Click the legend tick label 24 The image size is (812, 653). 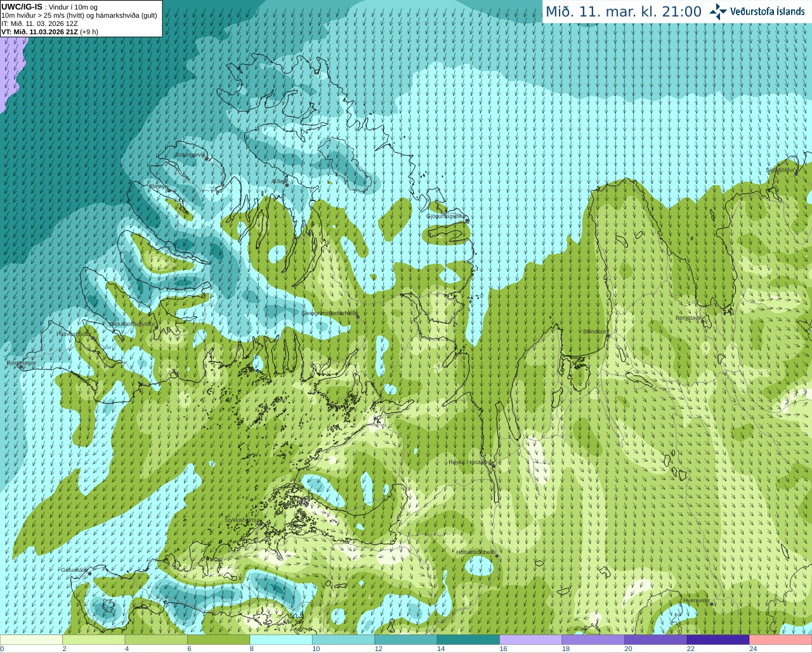pyautogui.click(x=753, y=649)
